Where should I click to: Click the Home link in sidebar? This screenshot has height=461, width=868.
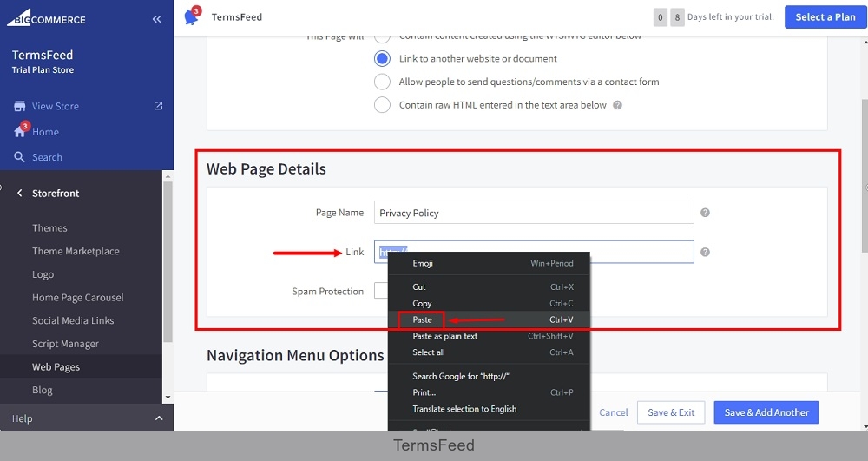tap(45, 132)
